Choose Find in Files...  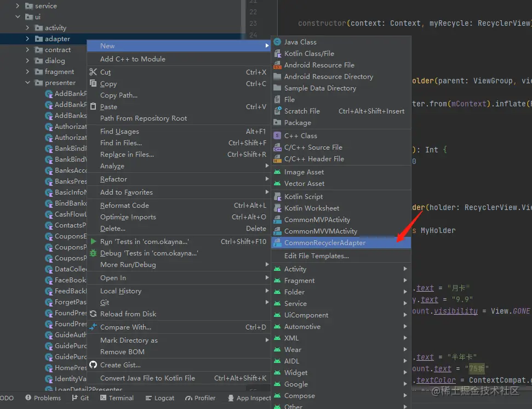point(179,143)
